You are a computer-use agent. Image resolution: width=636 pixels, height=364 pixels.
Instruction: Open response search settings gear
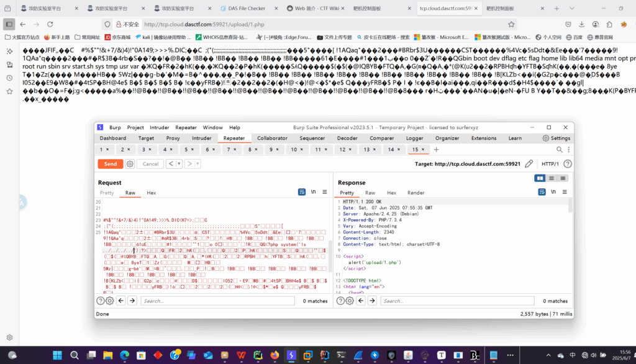pos(350,301)
